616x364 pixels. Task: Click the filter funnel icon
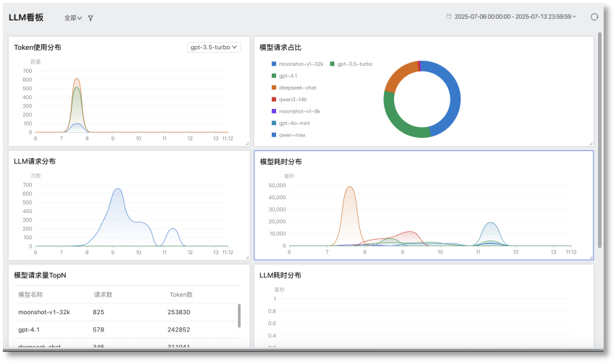90,18
